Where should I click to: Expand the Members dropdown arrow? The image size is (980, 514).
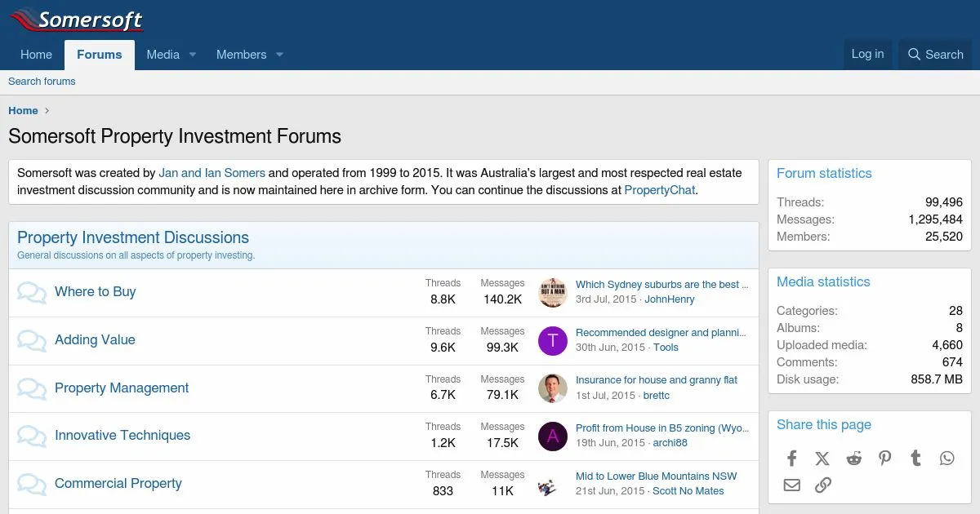click(279, 55)
